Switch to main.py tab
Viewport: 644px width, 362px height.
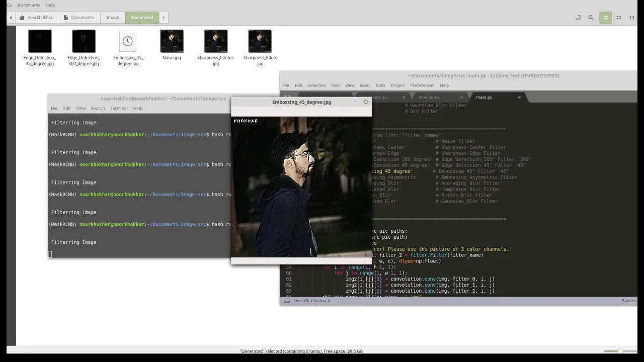click(x=484, y=97)
